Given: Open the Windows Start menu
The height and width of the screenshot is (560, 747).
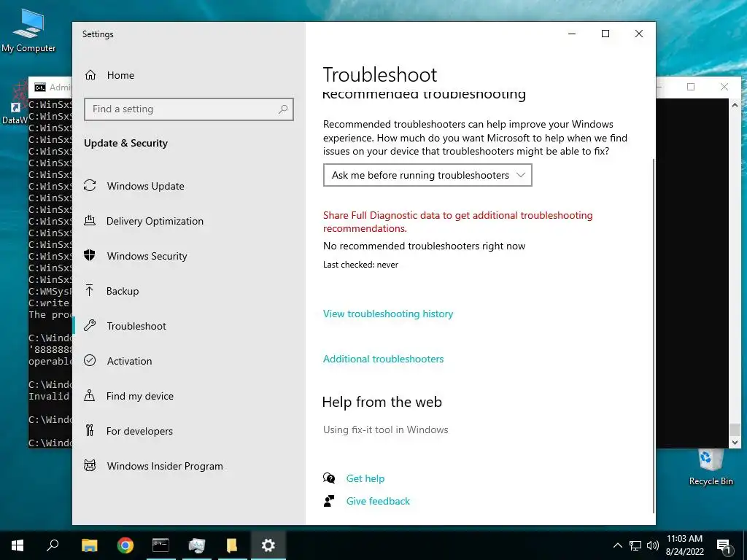Looking at the screenshot, I should coord(18,545).
